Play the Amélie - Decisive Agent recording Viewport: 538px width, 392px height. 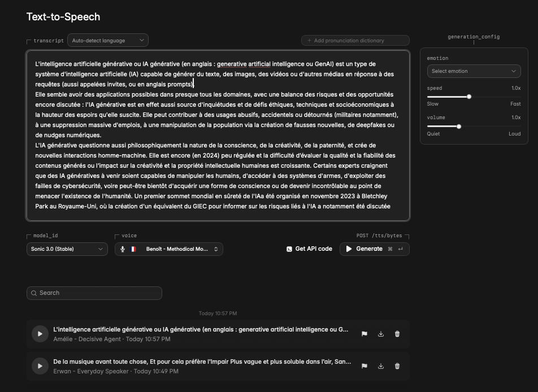[x=40, y=334]
